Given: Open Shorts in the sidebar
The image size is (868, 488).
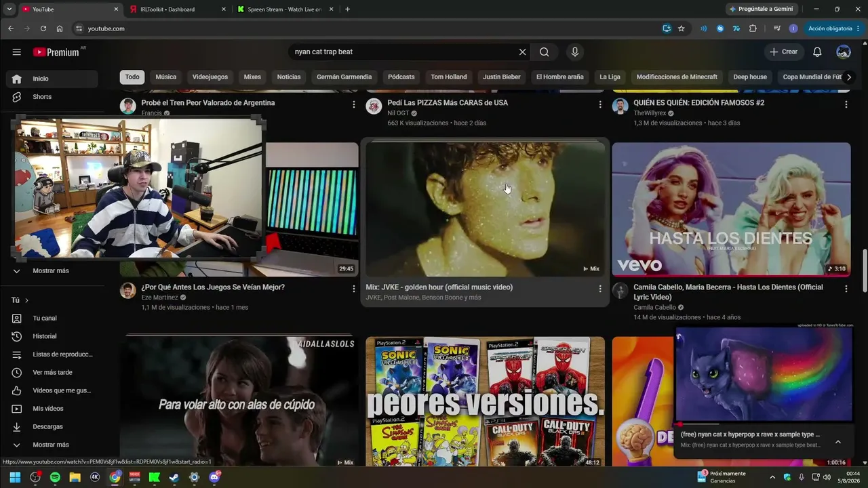Looking at the screenshot, I should pos(53,97).
